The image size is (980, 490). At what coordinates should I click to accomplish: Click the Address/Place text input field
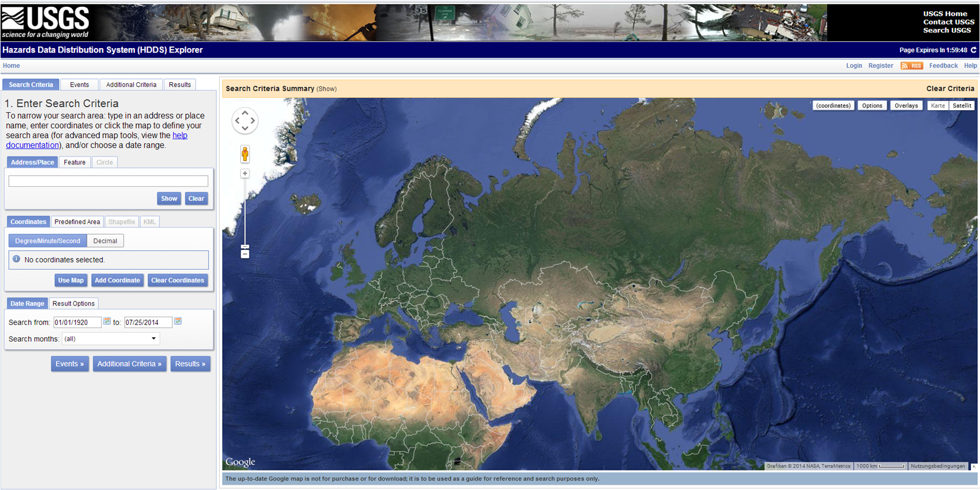109,181
